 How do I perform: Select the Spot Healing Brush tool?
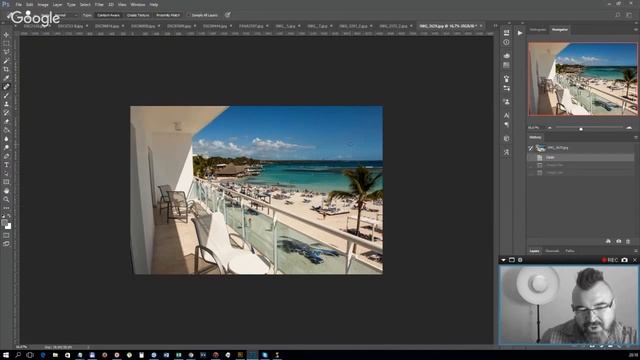coord(6,87)
